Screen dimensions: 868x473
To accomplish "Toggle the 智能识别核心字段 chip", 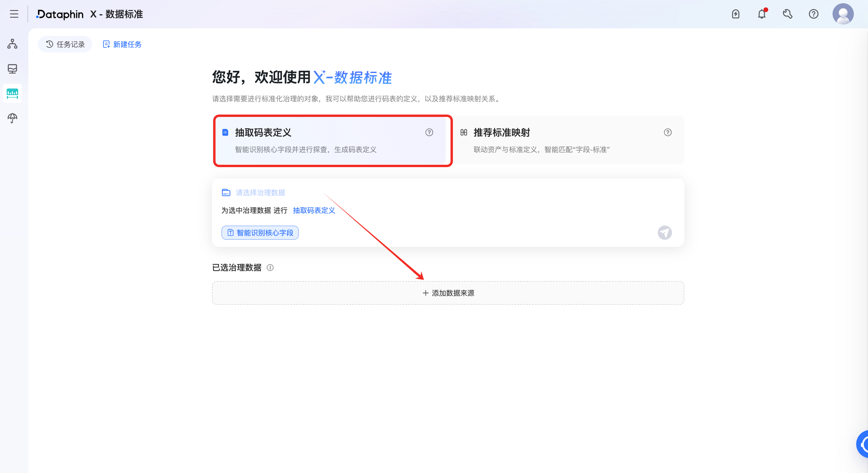I will point(260,233).
